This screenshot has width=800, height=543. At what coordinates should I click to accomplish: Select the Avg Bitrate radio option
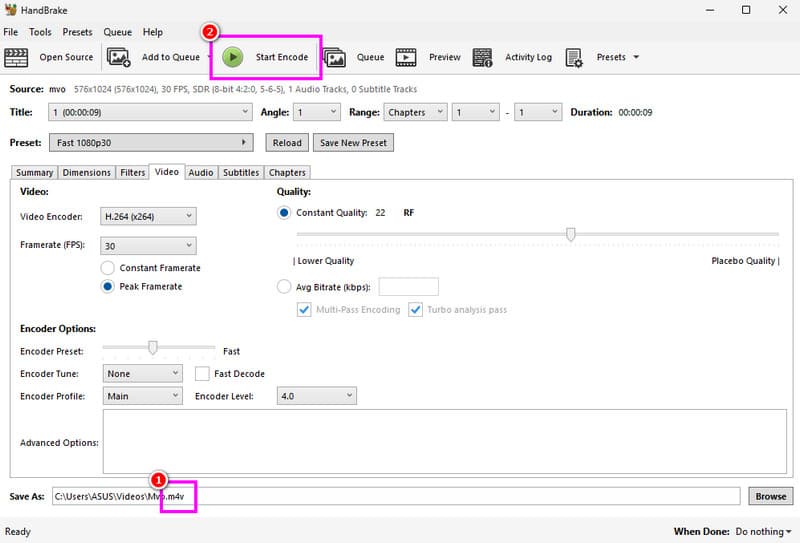[x=284, y=287]
